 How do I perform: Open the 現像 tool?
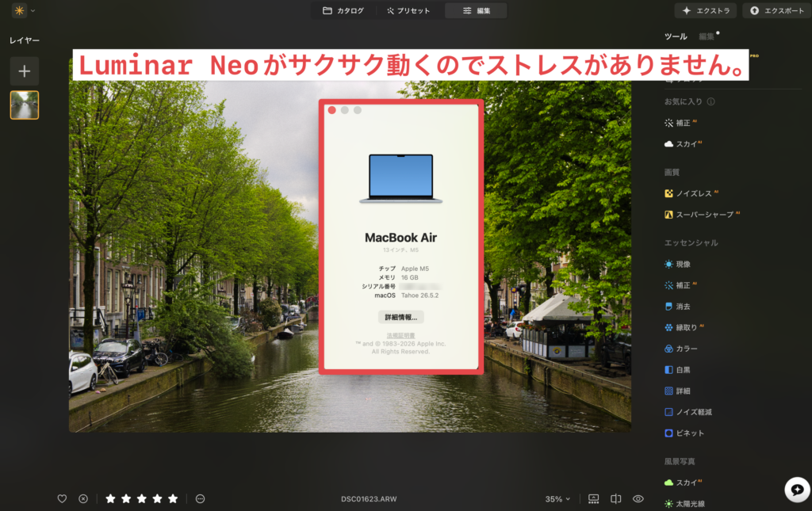click(677, 265)
